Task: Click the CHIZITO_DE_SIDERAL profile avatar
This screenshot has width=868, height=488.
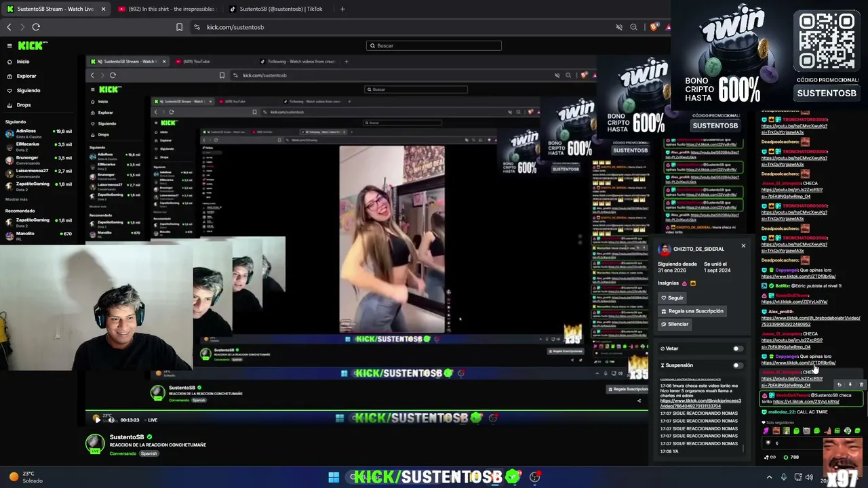Action: [x=665, y=249]
